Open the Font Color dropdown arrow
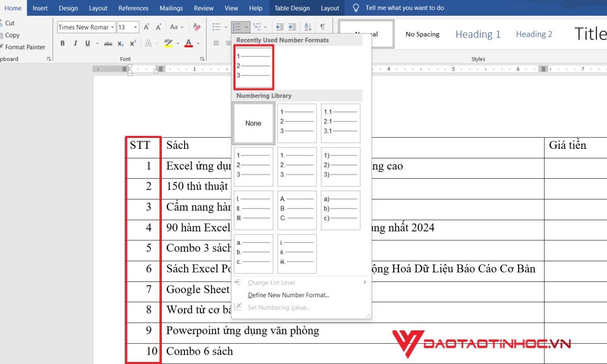Screen dimensions: 607x364 click(x=198, y=43)
